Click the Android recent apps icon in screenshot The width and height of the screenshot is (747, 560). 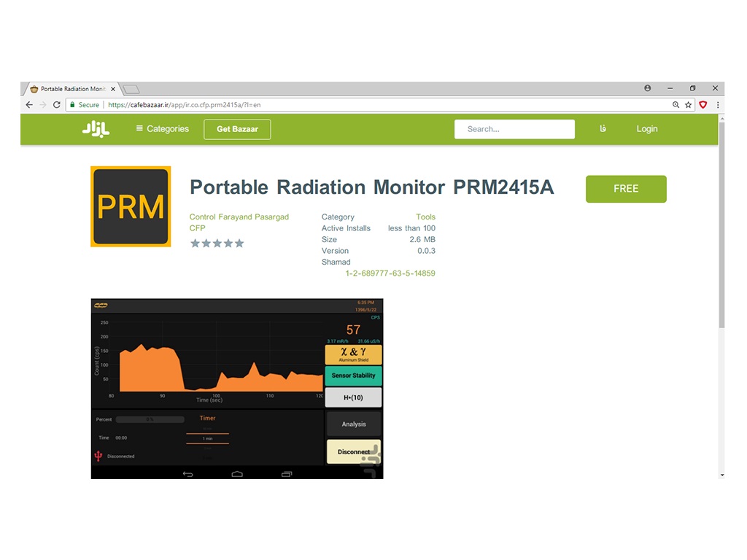click(286, 474)
